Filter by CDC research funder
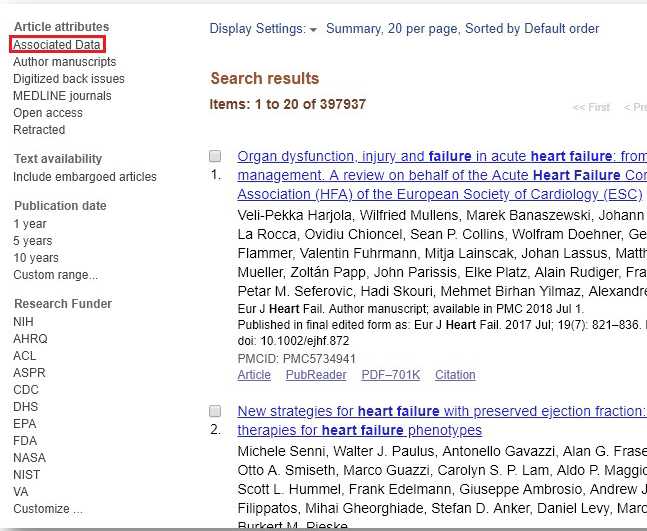 (x=26, y=389)
